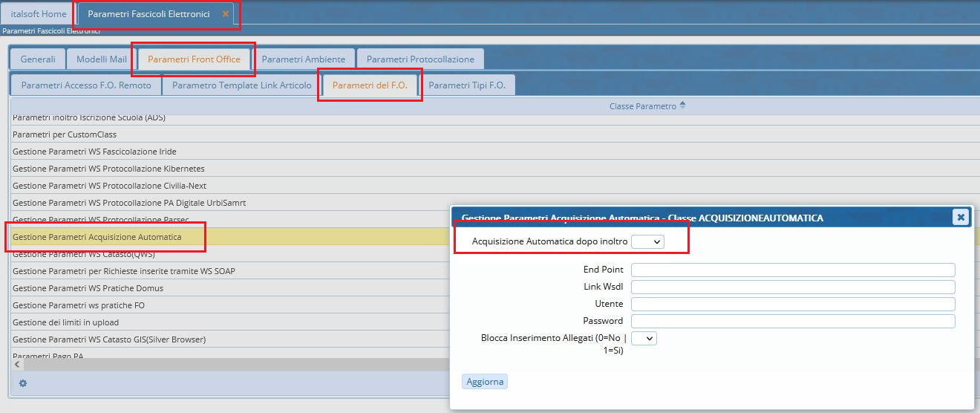980x413 pixels.
Task: Click into the End Point field
Action: coord(792,270)
